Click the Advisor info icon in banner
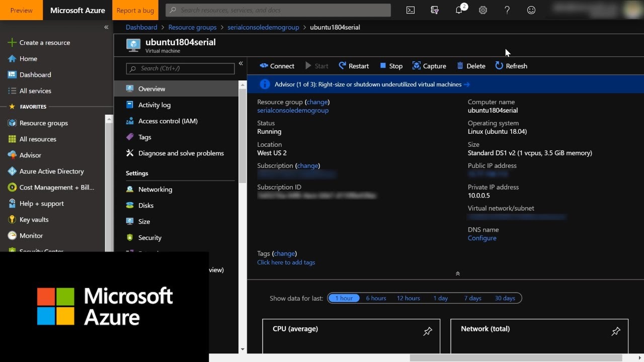 pos(265,84)
